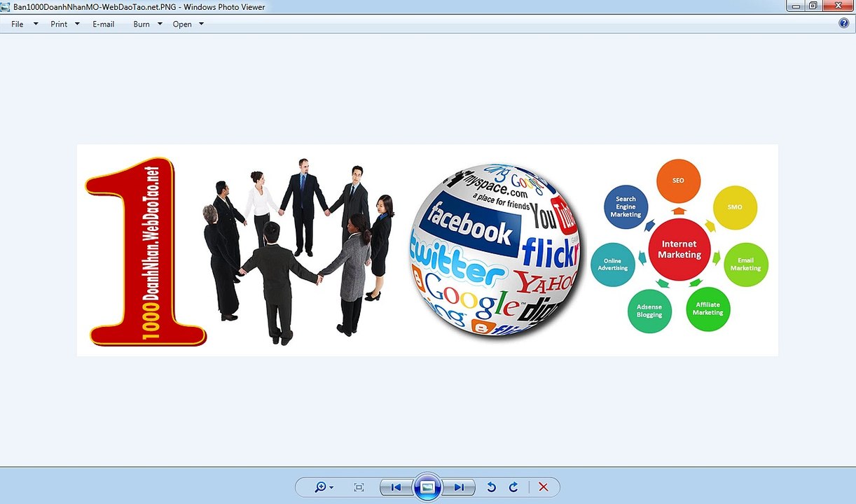The height and width of the screenshot is (504, 856).
Task: Restore down the Photo Viewer window
Action: 813,6
